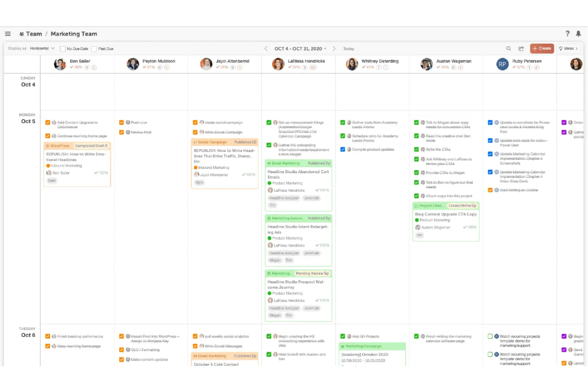Image resolution: width=588 pixels, height=392 pixels.
Task: Click the Create button
Action: pyautogui.click(x=542, y=48)
